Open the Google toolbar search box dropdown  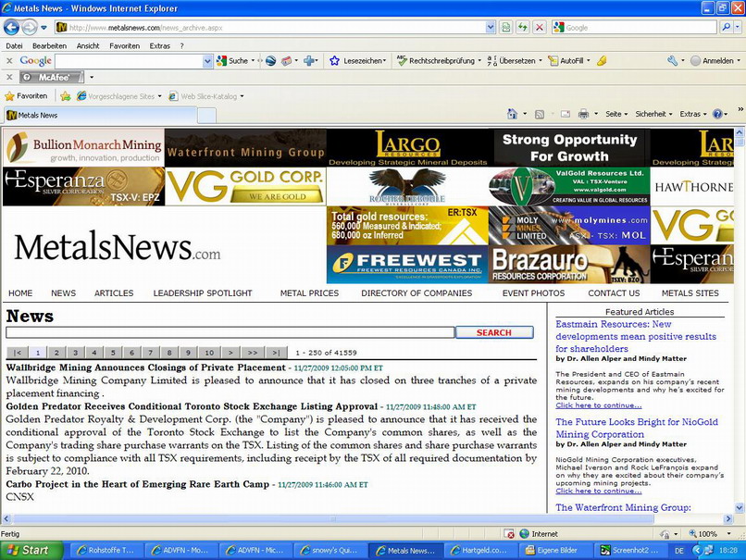pyautogui.click(x=207, y=61)
